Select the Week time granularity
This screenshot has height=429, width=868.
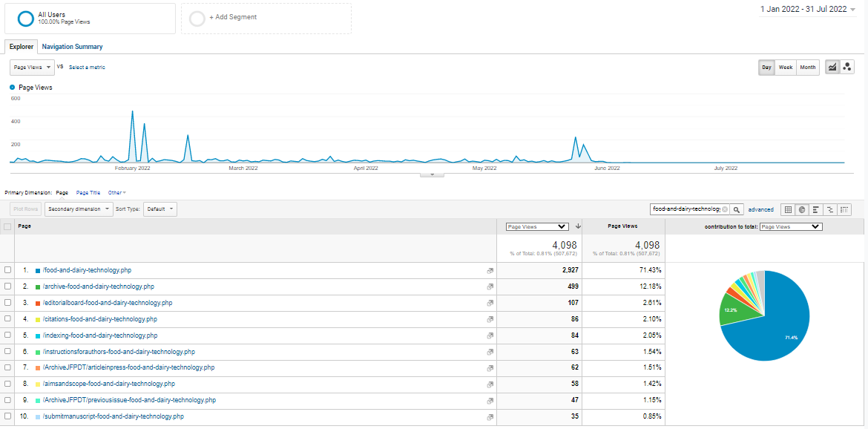click(x=785, y=68)
